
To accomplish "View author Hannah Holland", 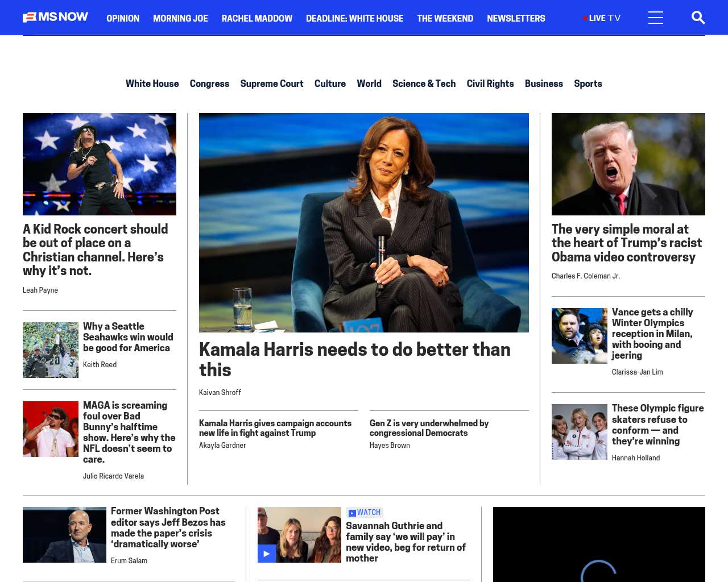I will click(x=636, y=458).
